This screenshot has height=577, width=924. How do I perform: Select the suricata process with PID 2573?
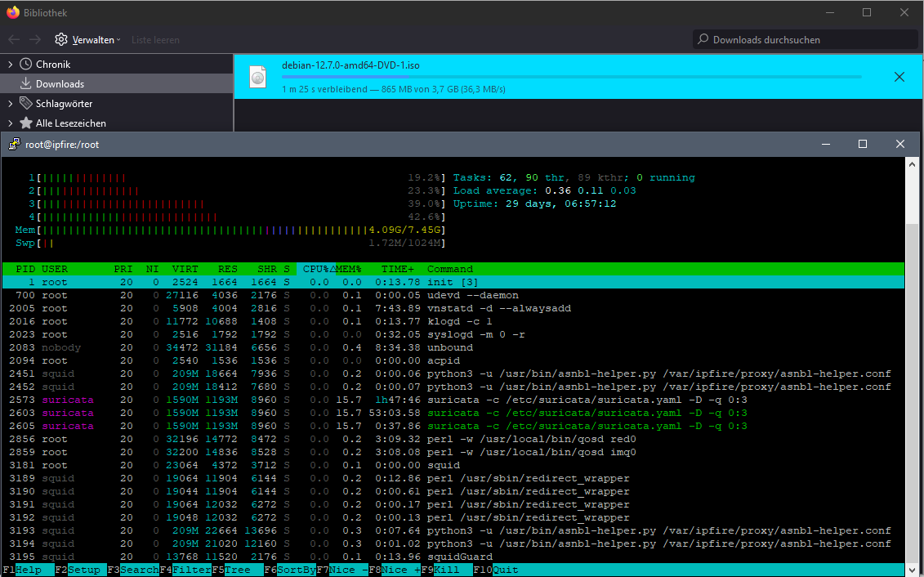point(453,400)
